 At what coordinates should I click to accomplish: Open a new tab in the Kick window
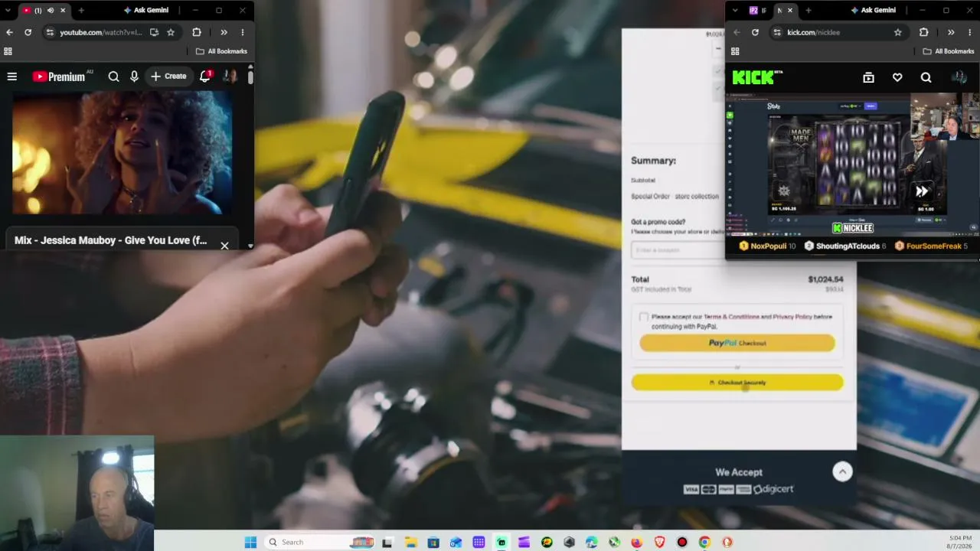pyautogui.click(x=808, y=10)
